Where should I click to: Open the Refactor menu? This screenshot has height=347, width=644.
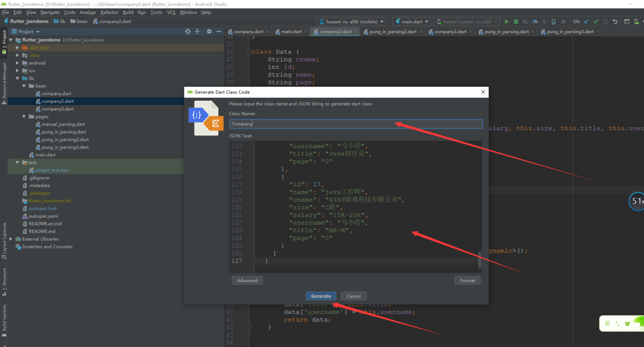[109, 12]
